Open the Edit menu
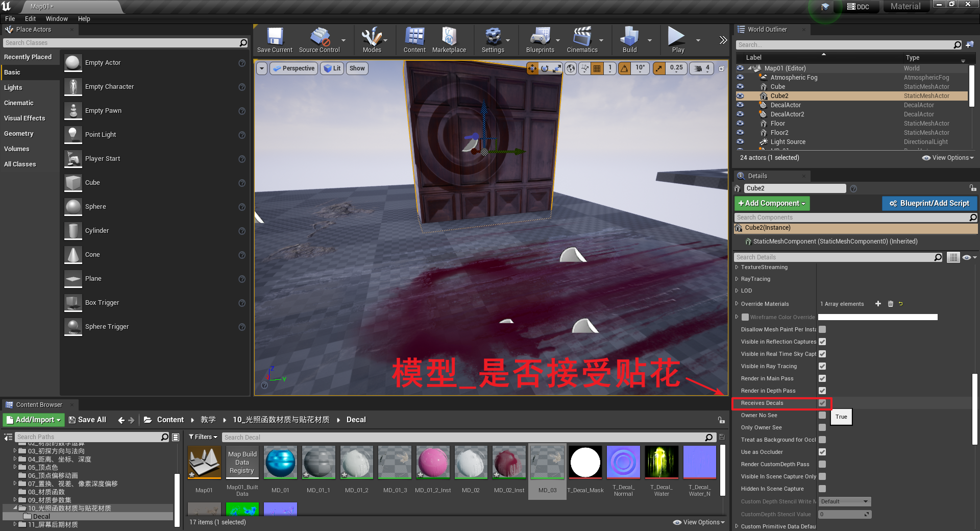The image size is (980, 531). coord(30,18)
